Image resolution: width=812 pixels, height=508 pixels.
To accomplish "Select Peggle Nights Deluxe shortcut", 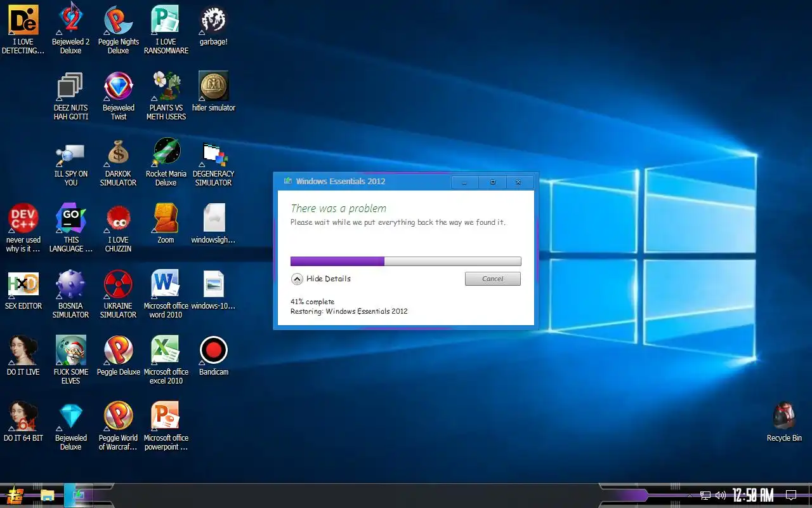I will pos(119,29).
